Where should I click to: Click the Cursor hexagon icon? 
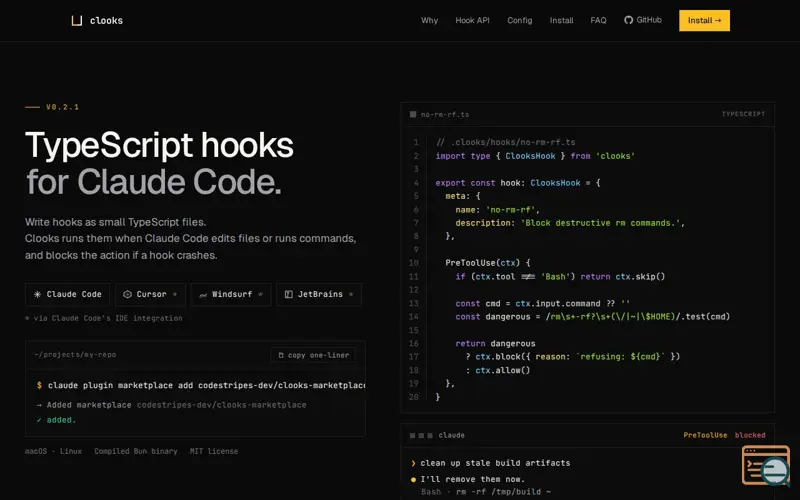point(128,294)
